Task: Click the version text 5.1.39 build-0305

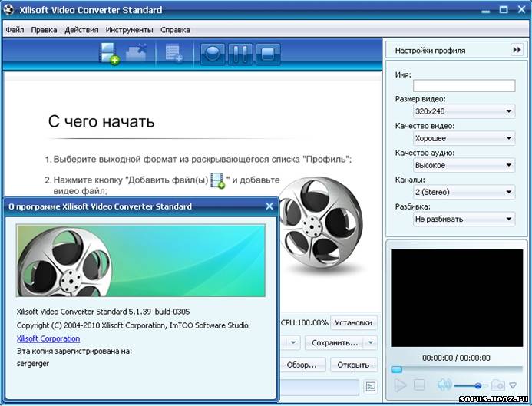Action: click(159, 312)
